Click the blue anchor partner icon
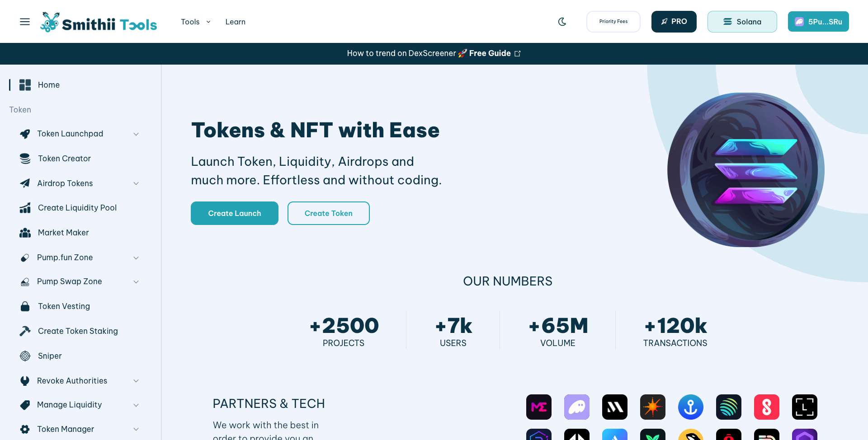Screen dimensions: 868x440 [690, 407]
